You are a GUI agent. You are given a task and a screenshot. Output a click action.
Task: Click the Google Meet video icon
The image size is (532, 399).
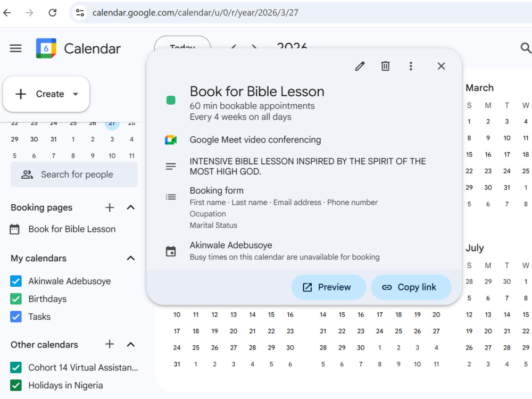pos(171,140)
